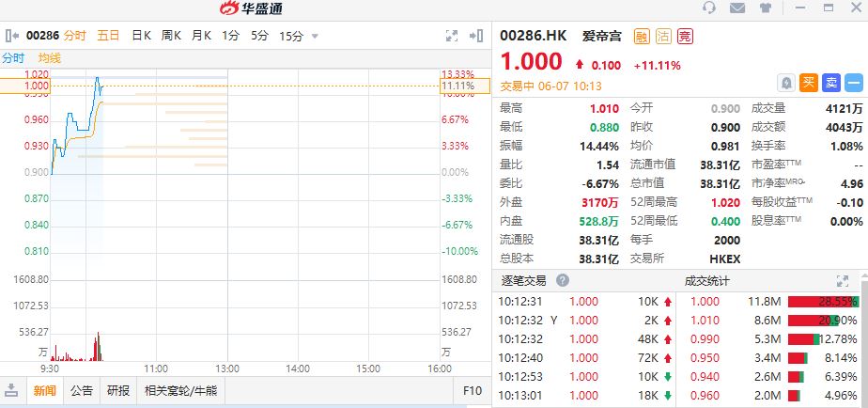Click the F10 company info button
The height and width of the screenshot is (408, 868).
tap(473, 390)
